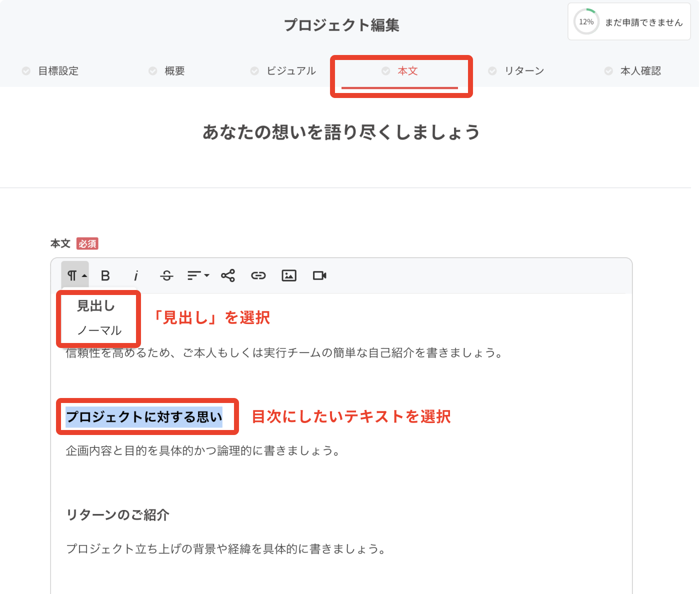Open the paragraph style dropdown
The height and width of the screenshot is (594, 700).
tap(76, 275)
